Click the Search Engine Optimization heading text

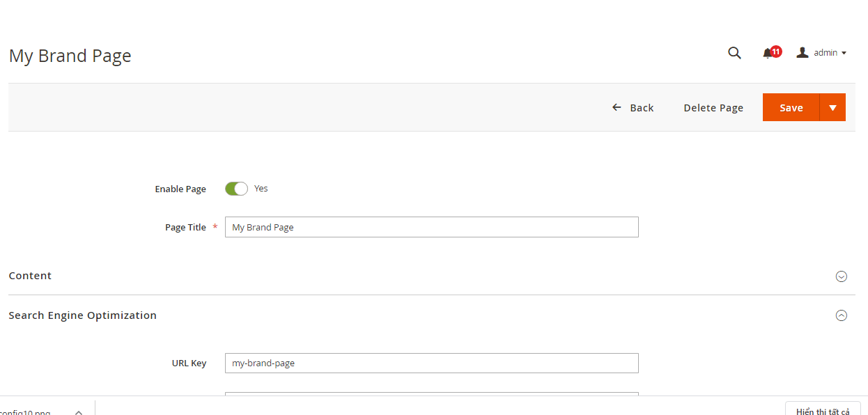82,315
